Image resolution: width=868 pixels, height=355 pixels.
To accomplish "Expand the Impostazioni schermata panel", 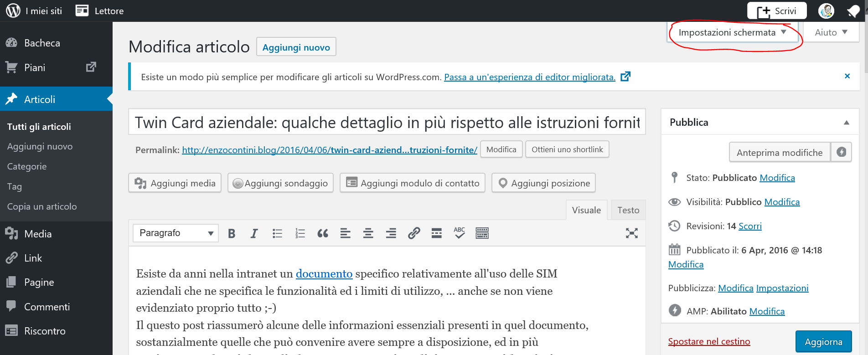I will pyautogui.click(x=733, y=32).
